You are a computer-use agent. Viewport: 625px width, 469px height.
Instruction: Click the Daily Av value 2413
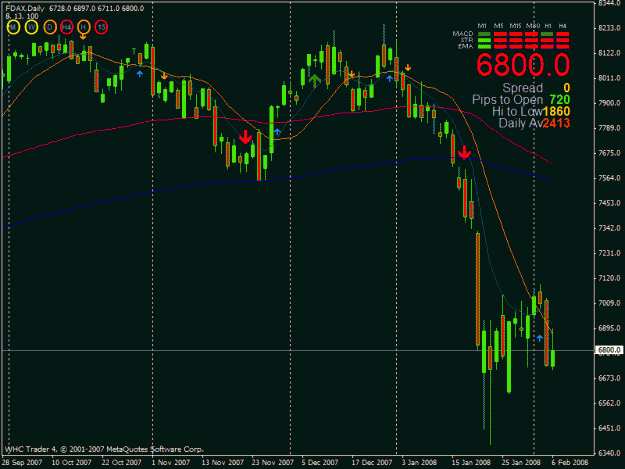(556, 124)
